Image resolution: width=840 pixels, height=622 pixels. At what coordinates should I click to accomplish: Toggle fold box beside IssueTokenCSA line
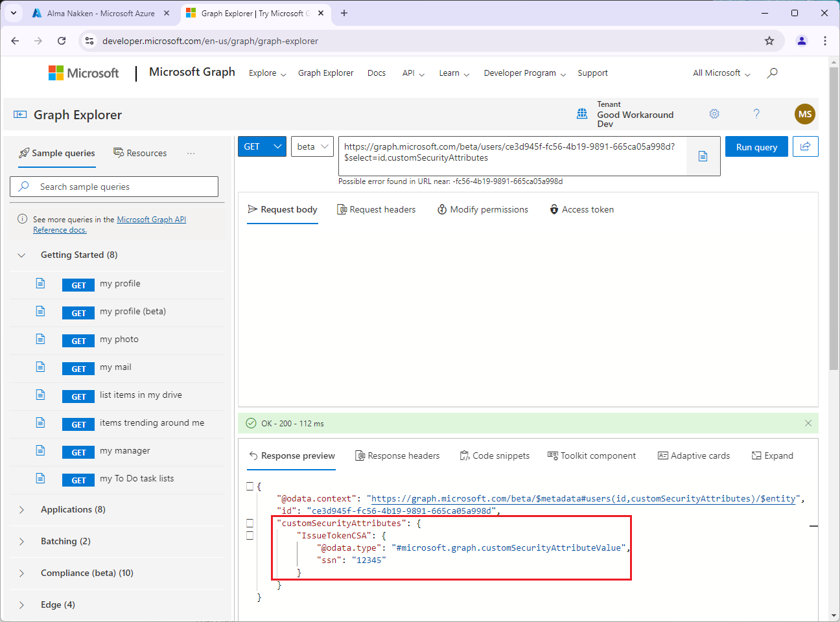click(x=250, y=535)
